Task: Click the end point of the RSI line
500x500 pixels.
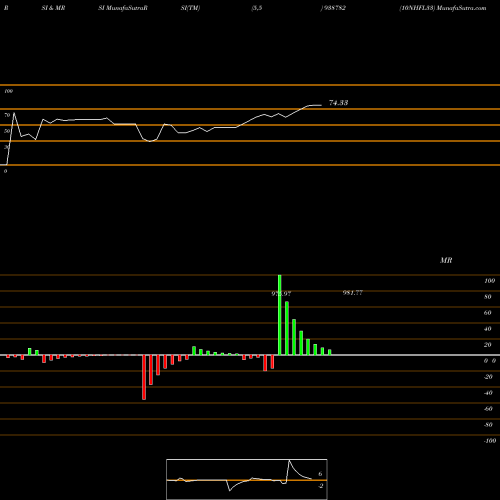Action: (321, 105)
